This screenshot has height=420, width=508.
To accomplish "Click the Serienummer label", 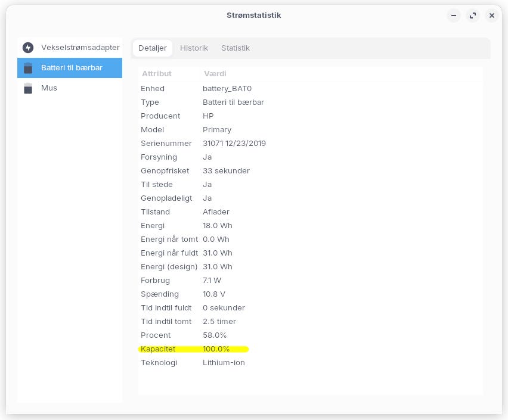I will pos(166,143).
